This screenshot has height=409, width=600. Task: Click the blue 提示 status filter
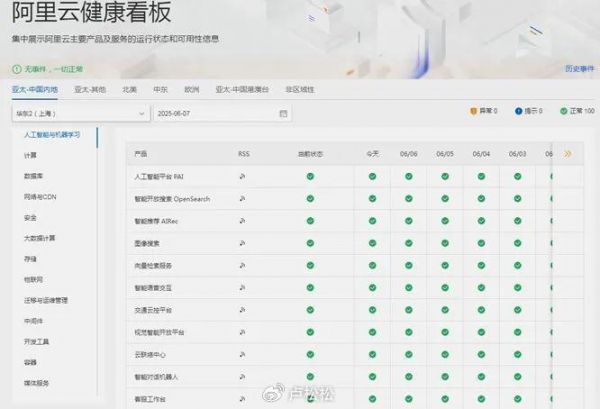coord(529,112)
